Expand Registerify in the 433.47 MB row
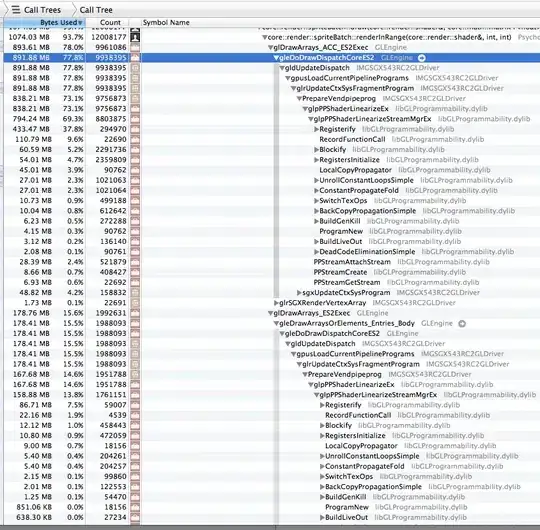The height and width of the screenshot is (530, 540). pyautogui.click(x=316, y=129)
